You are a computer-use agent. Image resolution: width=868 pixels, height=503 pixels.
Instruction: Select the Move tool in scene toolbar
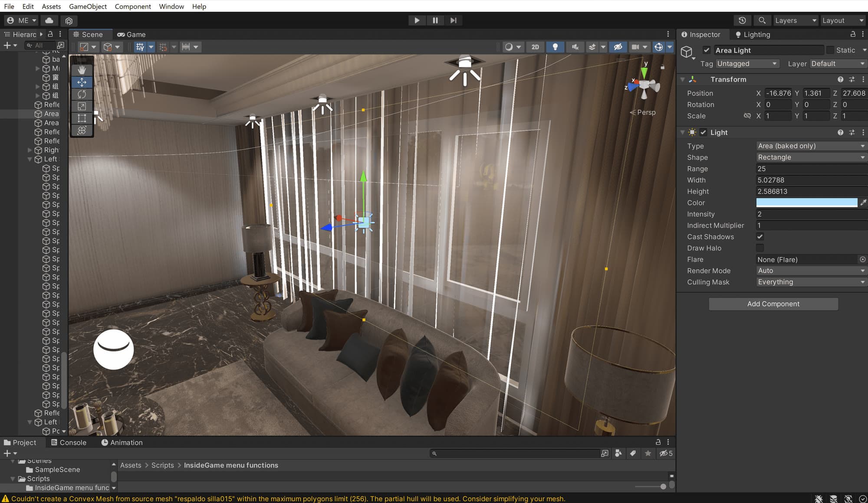82,82
